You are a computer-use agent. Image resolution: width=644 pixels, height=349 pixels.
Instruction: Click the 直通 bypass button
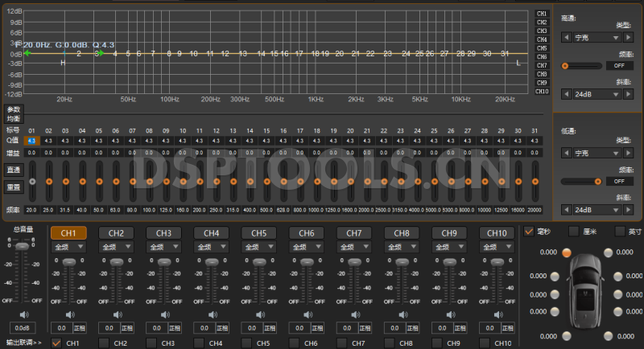coord(14,170)
